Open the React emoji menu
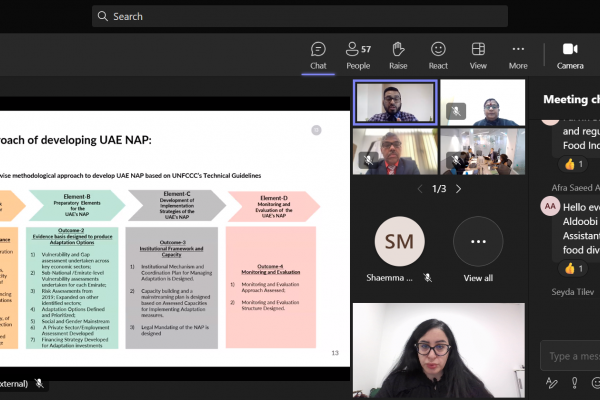 pos(438,54)
